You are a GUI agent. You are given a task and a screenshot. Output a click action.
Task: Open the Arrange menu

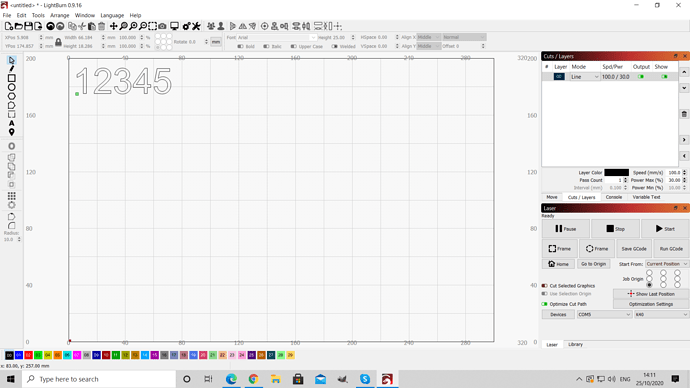click(59, 15)
